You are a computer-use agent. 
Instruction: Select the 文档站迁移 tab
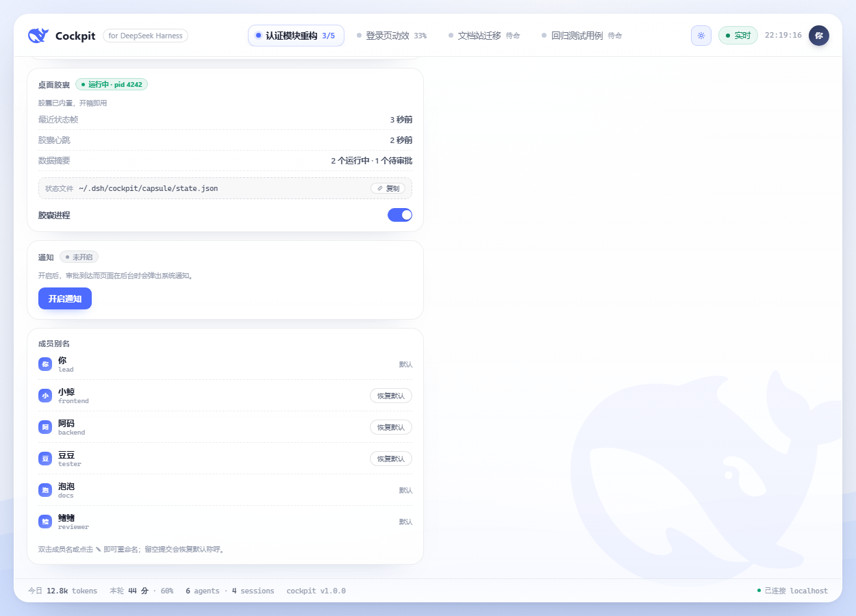point(484,36)
